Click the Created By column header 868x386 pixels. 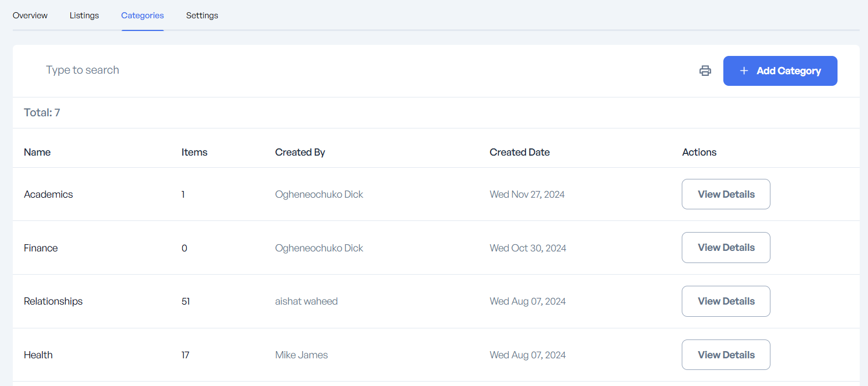(300, 152)
